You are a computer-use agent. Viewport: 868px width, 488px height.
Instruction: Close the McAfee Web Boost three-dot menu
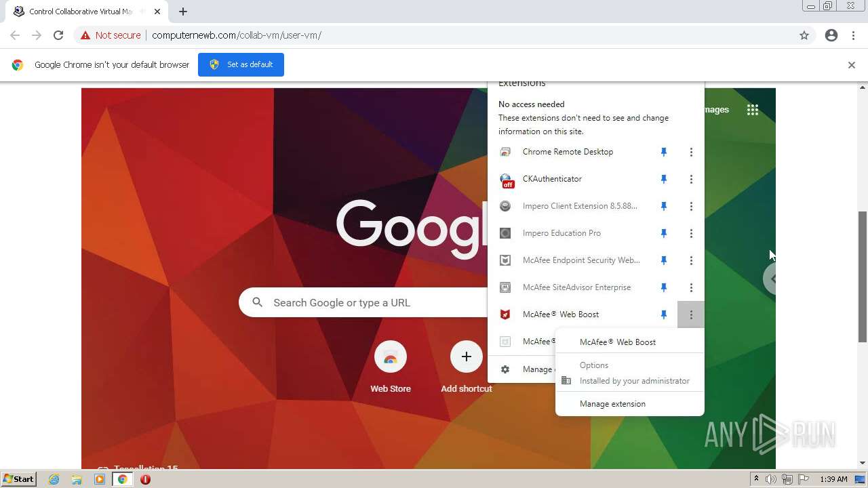(691, 314)
